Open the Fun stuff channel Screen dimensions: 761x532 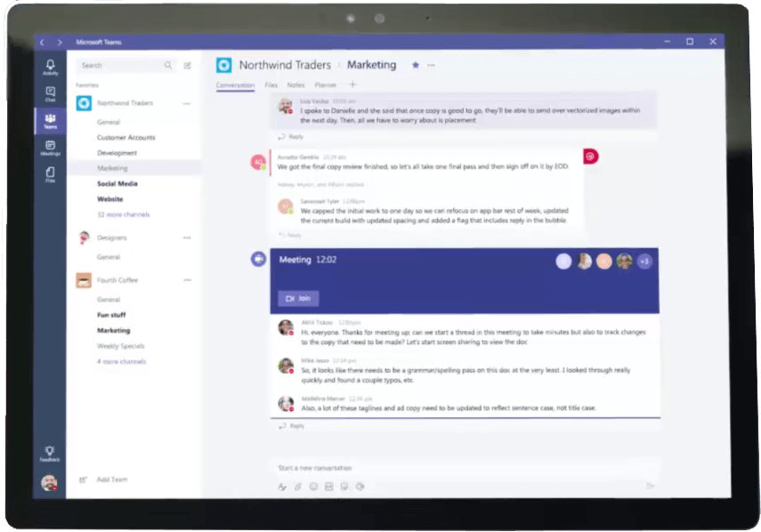(x=111, y=315)
